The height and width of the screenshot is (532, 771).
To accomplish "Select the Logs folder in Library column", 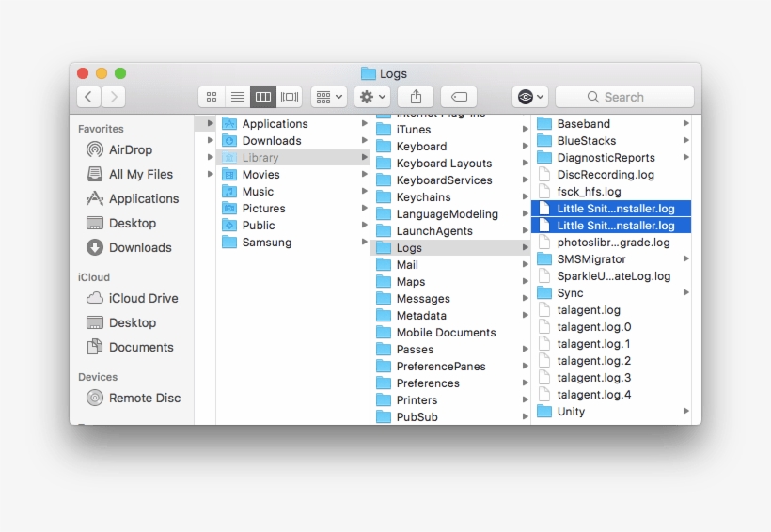I will point(451,248).
